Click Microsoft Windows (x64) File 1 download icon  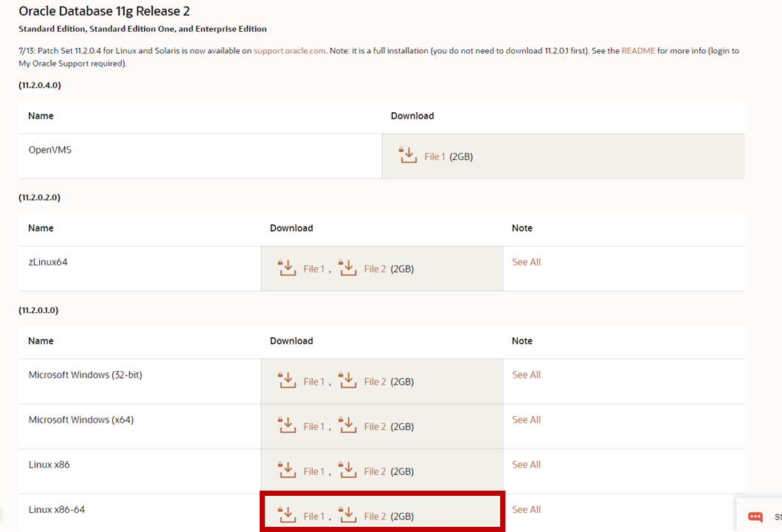(x=287, y=425)
